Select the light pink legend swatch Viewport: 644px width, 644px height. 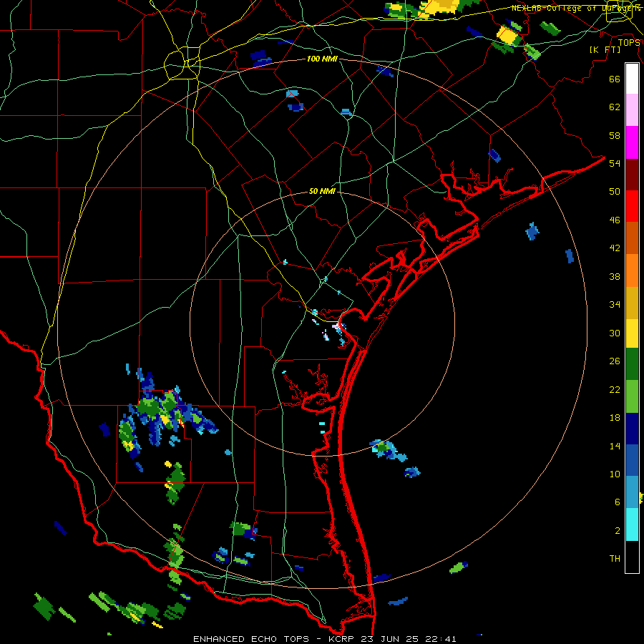click(x=632, y=109)
